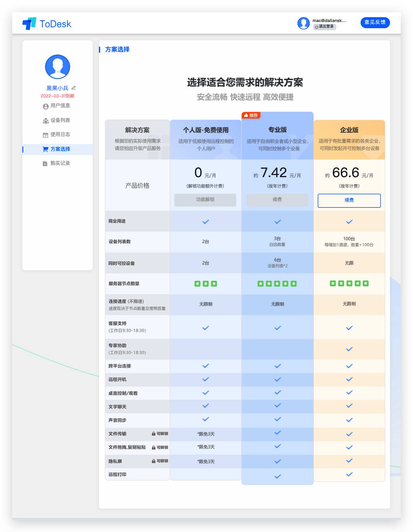Click the 企业版 plan header
413x532 pixels.
tap(349, 140)
